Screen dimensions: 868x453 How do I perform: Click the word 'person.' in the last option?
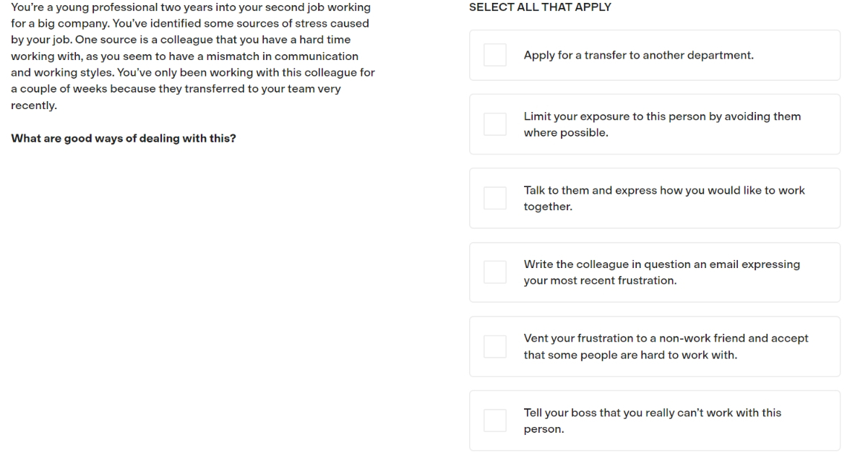coord(544,428)
